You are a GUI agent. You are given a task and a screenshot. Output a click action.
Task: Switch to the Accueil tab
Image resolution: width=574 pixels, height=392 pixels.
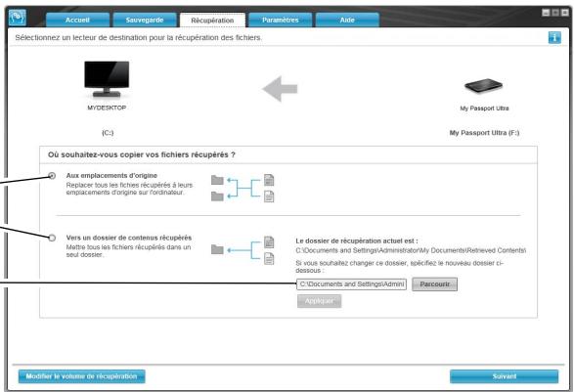coord(77,20)
